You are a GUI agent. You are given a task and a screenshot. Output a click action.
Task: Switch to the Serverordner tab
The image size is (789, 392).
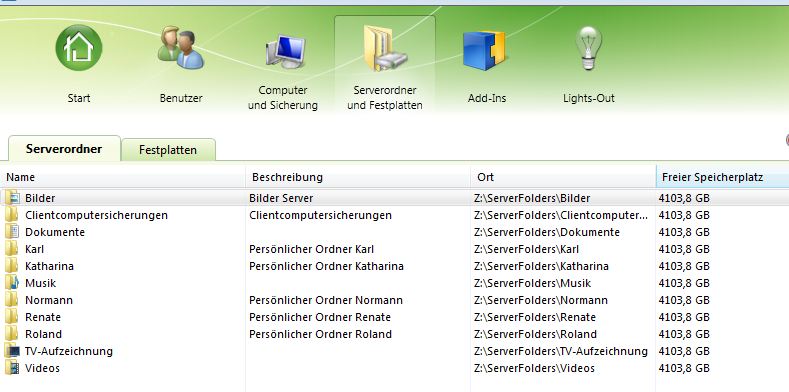tap(64, 148)
